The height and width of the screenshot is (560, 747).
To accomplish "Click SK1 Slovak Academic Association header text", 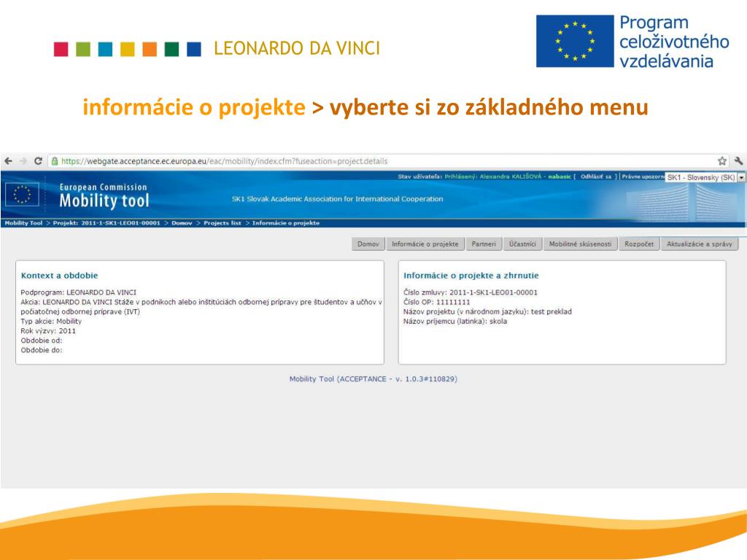I will (x=337, y=199).
